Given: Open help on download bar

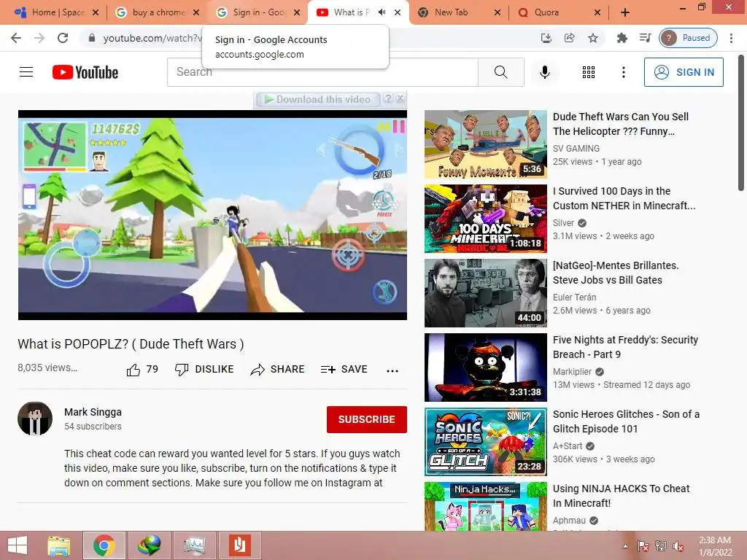Looking at the screenshot, I should (x=388, y=98).
